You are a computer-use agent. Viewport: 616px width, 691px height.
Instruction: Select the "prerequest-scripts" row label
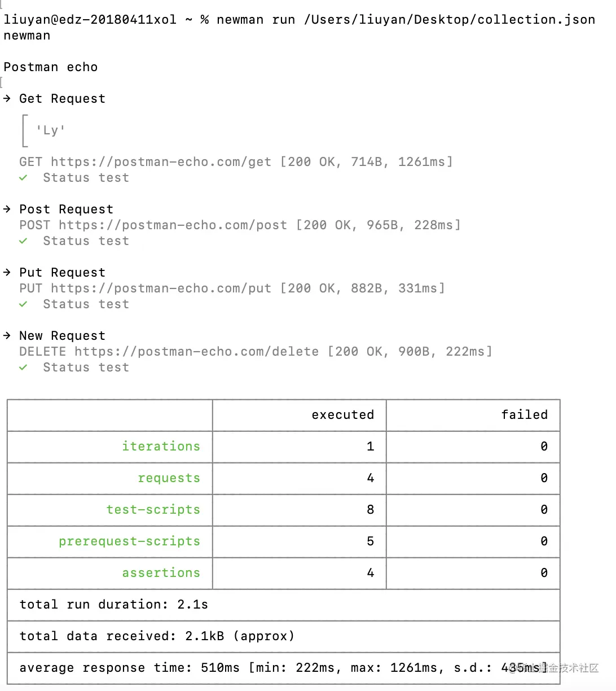(x=129, y=541)
